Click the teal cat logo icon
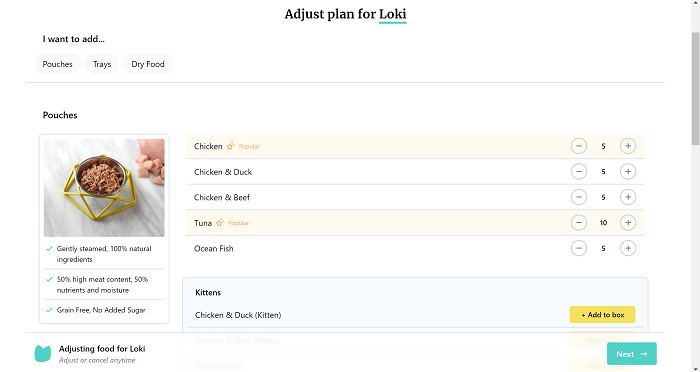 click(43, 354)
